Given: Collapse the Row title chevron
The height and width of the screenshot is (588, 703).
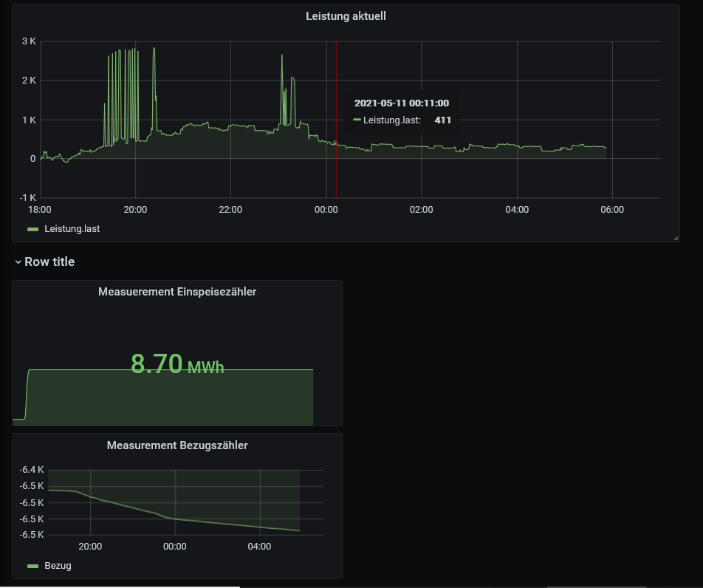Looking at the screenshot, I should click(18, 262).
